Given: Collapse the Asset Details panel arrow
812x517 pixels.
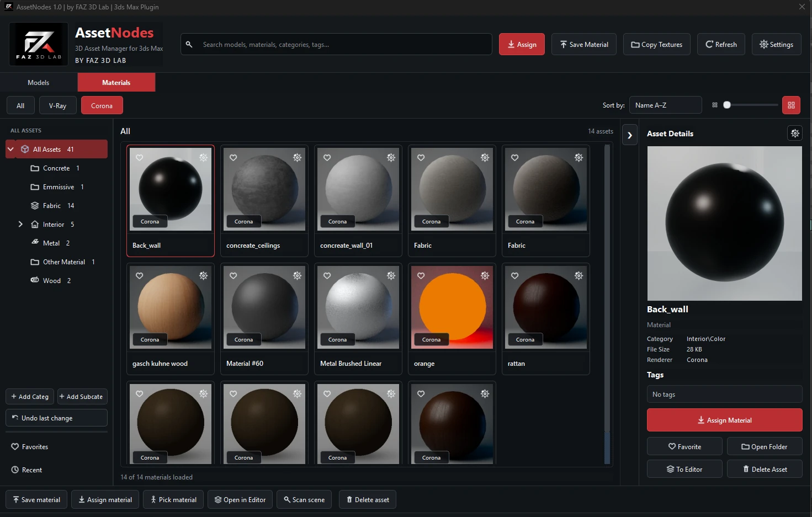Looking at the screenshot, I should point(630,135).
